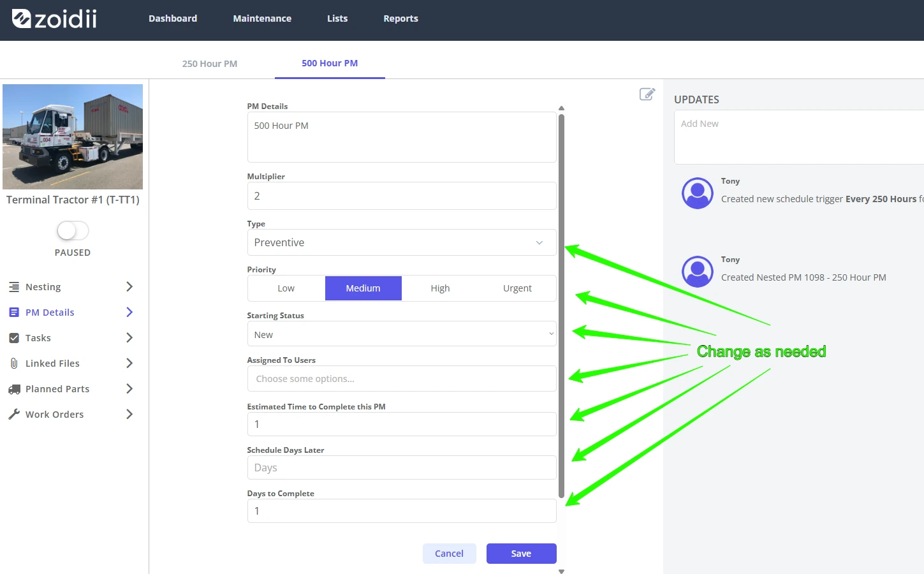Click the Tasks checkmark icon
The height and width of the screenshot is (574, 924).
point(14,338)
